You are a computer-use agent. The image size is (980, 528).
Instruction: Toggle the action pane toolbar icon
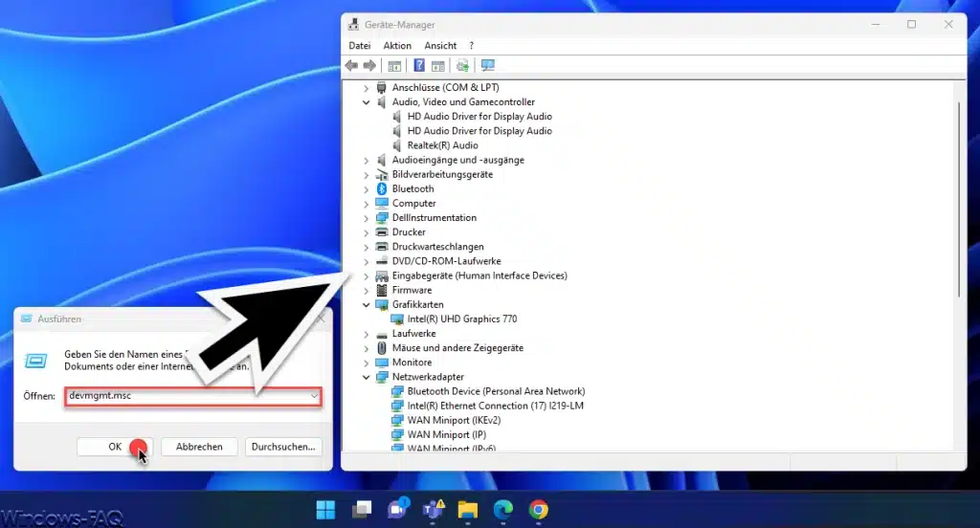pyautogui.click(x=438, y=65)
